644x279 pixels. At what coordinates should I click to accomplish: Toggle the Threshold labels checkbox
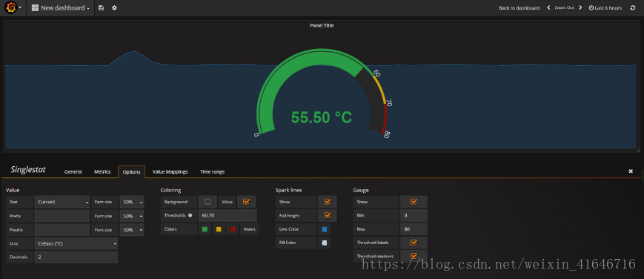click(x=414, y=243)
